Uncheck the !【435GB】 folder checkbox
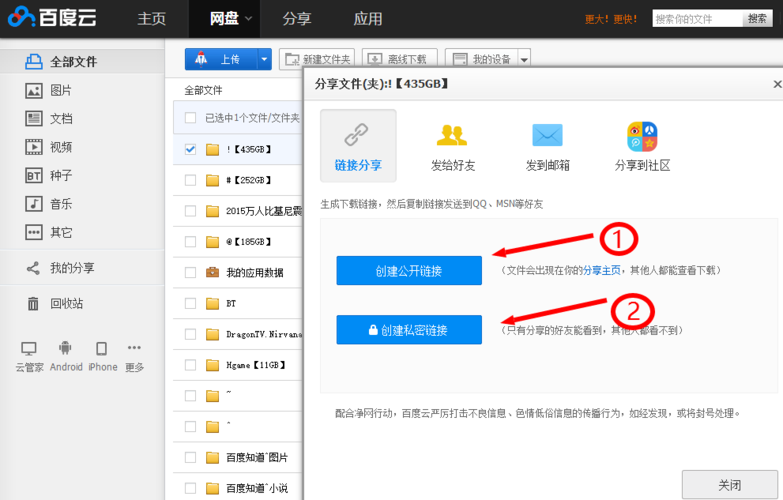Screen dimensions: 783x500 (190, 149)
